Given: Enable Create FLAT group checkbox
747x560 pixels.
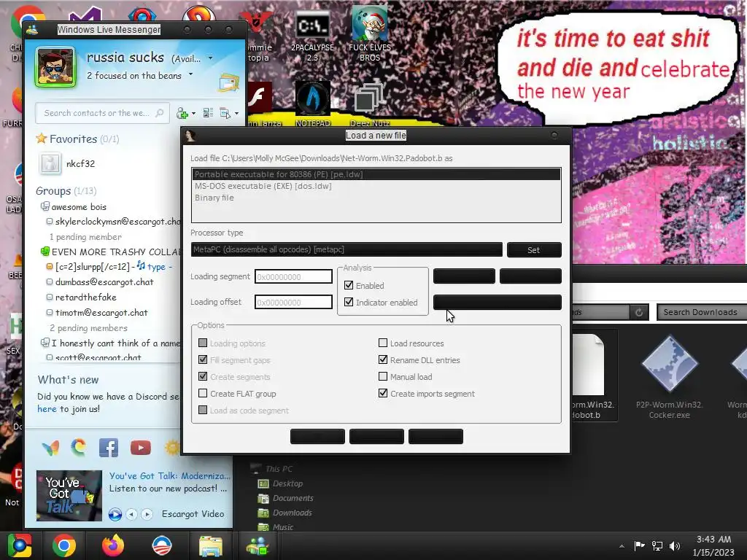Looking at the screenshot, I should (203, 393).
